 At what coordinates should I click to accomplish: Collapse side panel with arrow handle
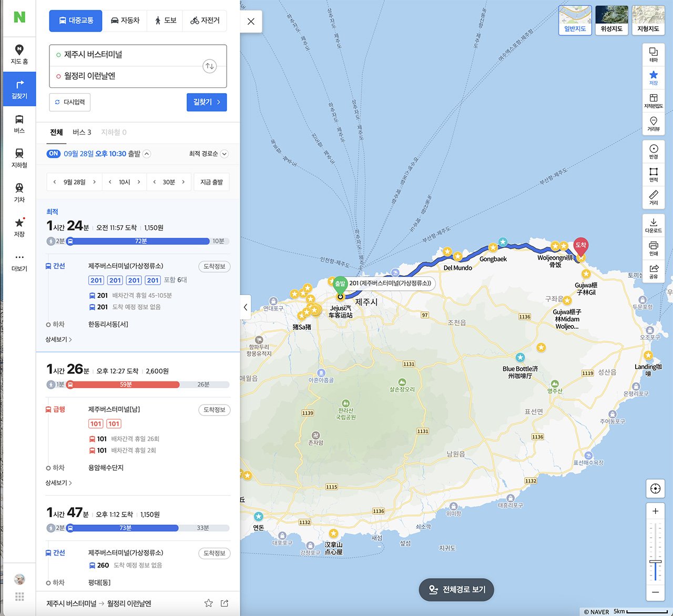246,307
